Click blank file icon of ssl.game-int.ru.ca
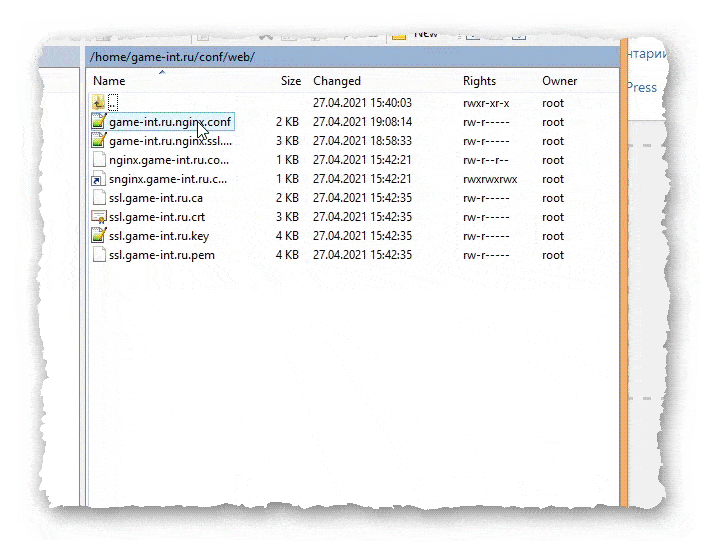Image resolution: width=704 pixels, height=544 pixels. pyautogui.click(x=99, y=198)
